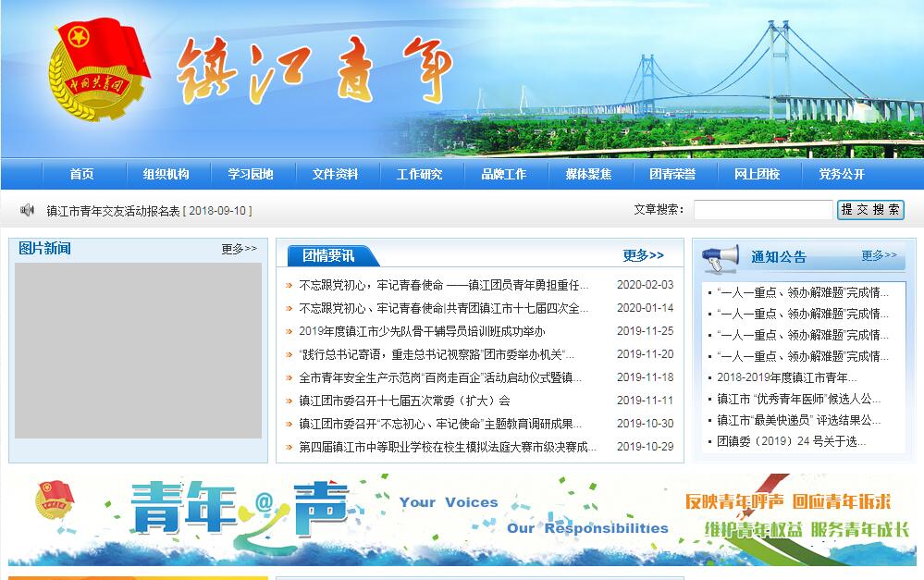This screenshot has height=580, width=924.
Task: Open the 党务公开 menu item
Action: tap(841, 174)
